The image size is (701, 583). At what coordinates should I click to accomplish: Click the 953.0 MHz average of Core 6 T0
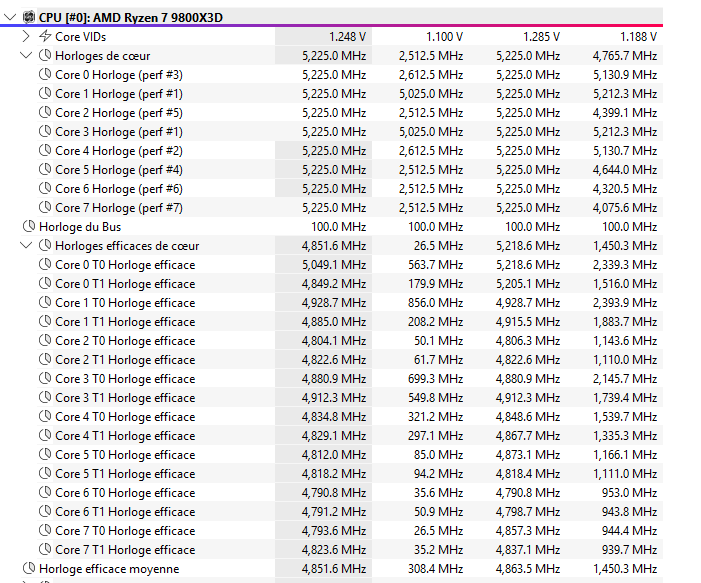(629, 493)
